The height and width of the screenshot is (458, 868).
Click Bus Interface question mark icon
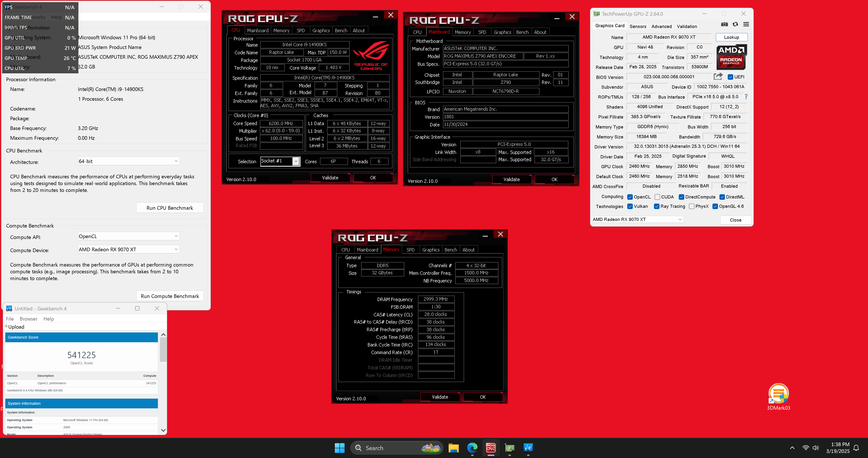click(x=746, y=97)
